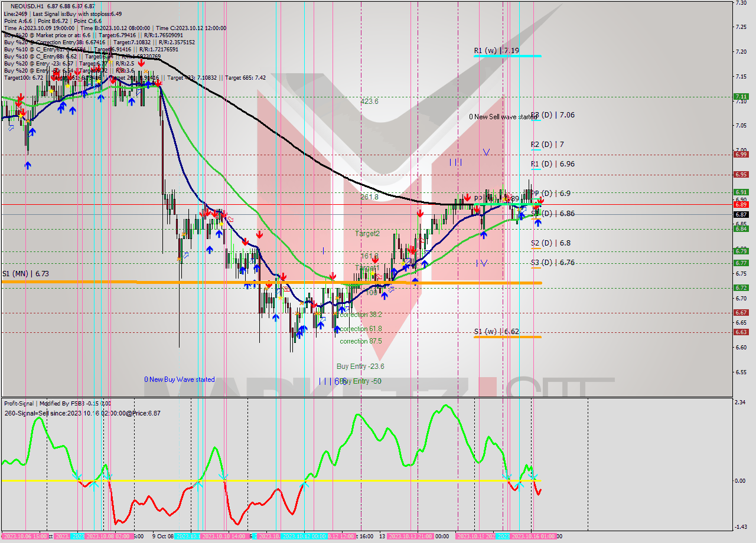Click the green 6.72 price tag
The width and height of the screenshot is (756, 543).
click(x=741, y=287)
